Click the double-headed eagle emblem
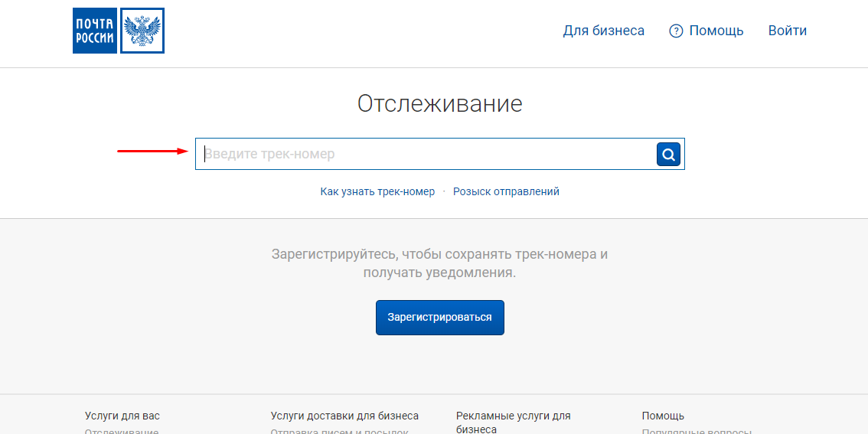 (x=142, y=31)
